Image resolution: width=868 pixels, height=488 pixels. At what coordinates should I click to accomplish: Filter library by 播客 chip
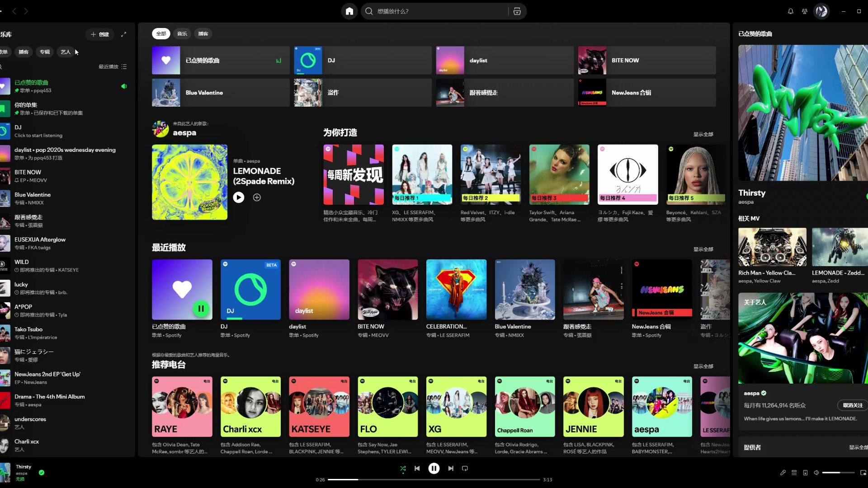pos(24,52)
